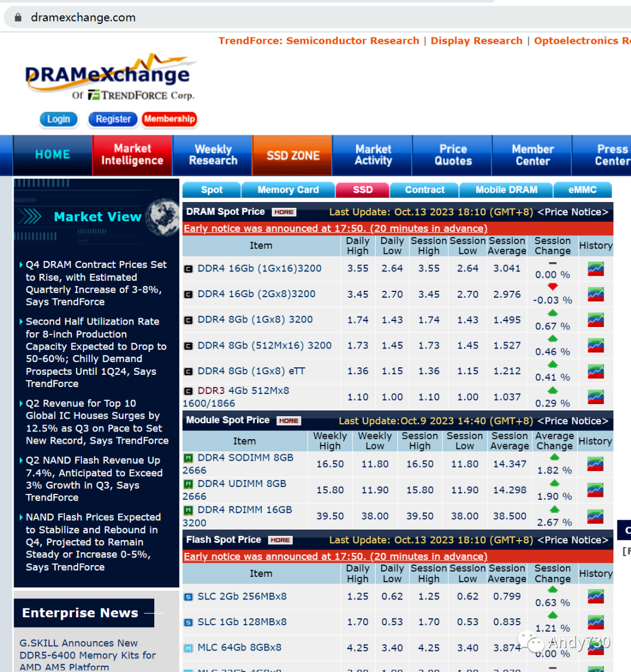
Task: Open G.SKILL DDR5-6400 Memory Kits news
Action: (88, 655)
